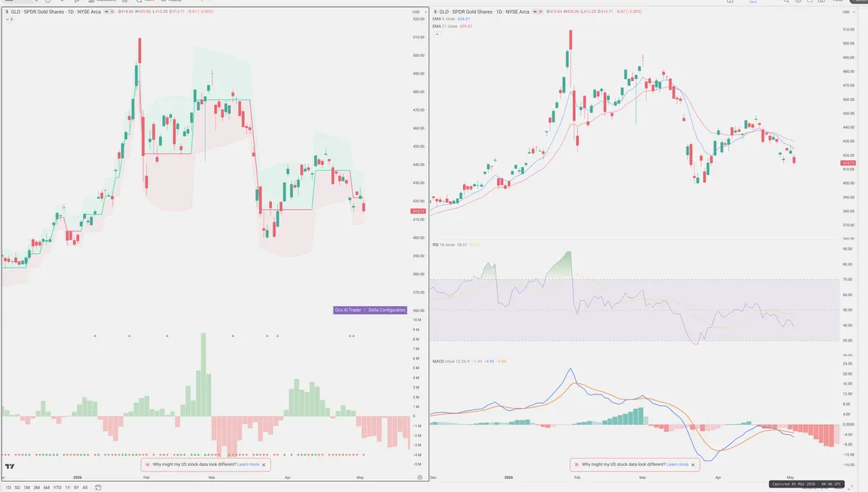868x492 pixels.
Task: Click the Feb label on left time axis
Action: tap(145, 478)
